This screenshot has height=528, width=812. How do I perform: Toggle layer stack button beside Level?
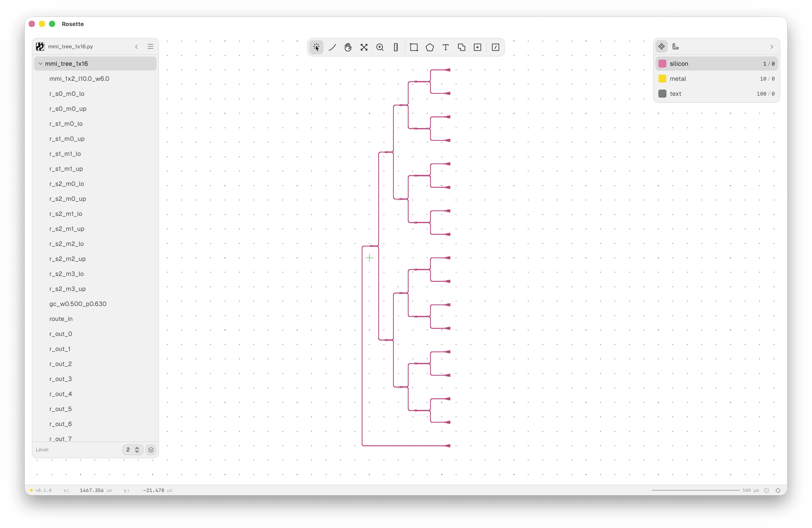click(x=151, y=449)
